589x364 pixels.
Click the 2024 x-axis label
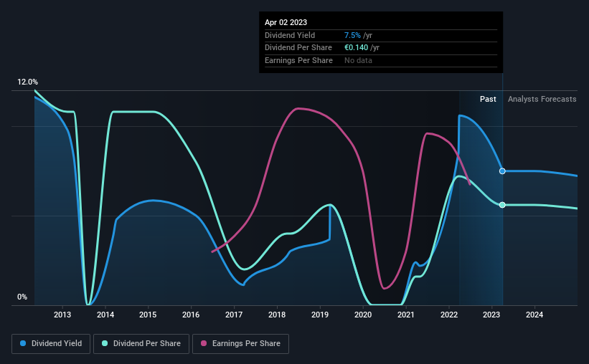tap(534, 315)
